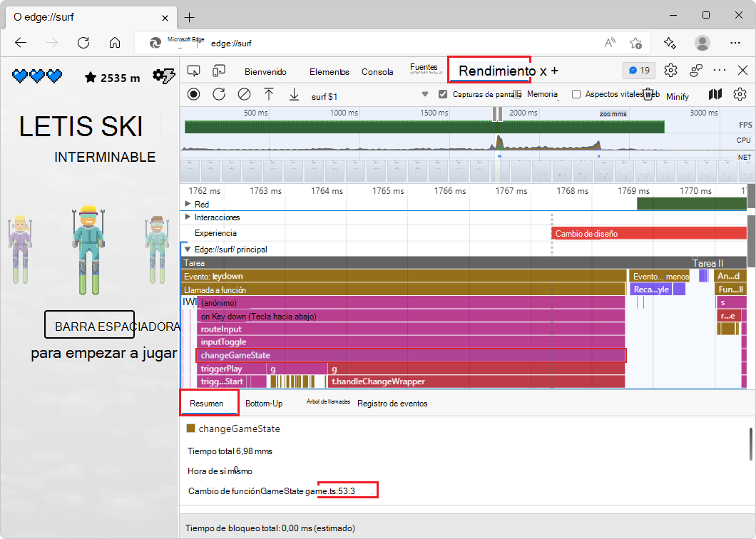Uncheck Capturas de pantalla checkbox
Image resolution: width=756 pixels, height=539 pixels.
coord(443,94)
